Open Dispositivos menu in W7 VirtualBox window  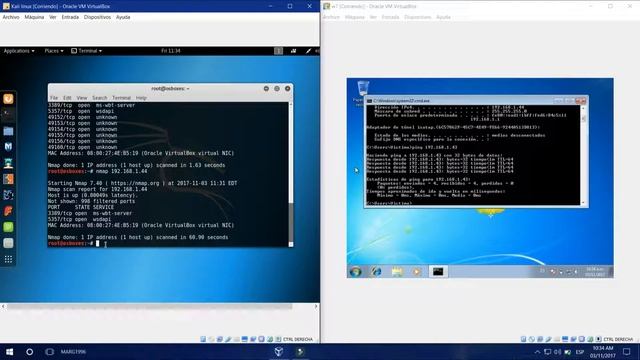pos(418,17)
